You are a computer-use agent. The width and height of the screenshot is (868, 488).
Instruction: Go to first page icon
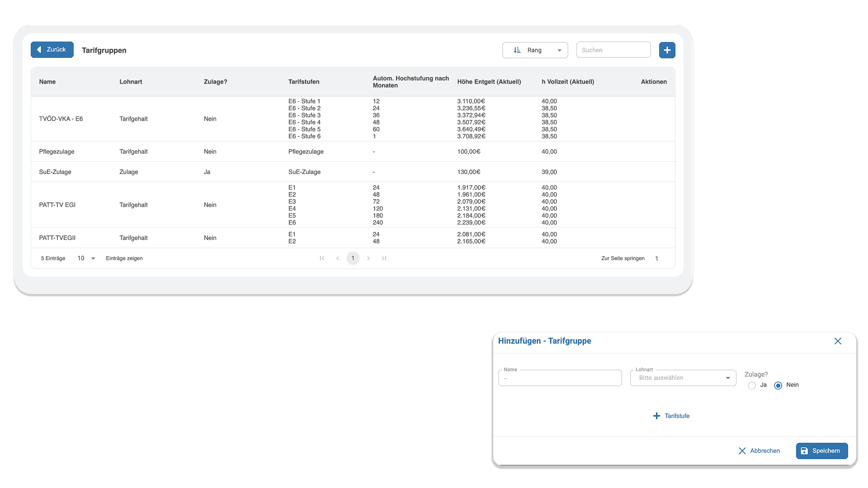click(x=322, y=258)
